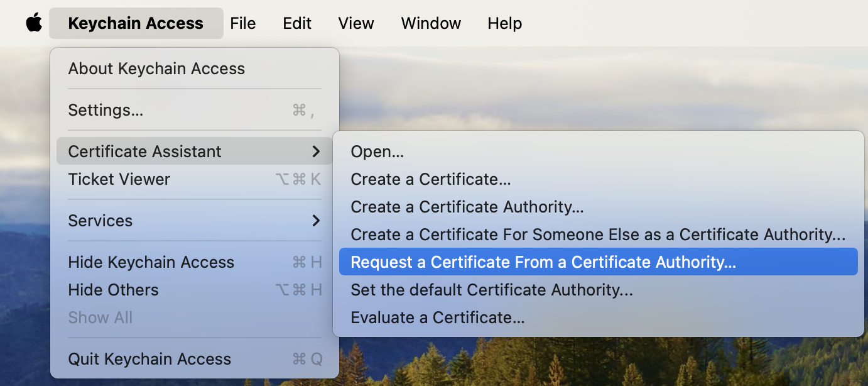Open the Edit menu
Screen dimensions: 868x386
[297, 23]
